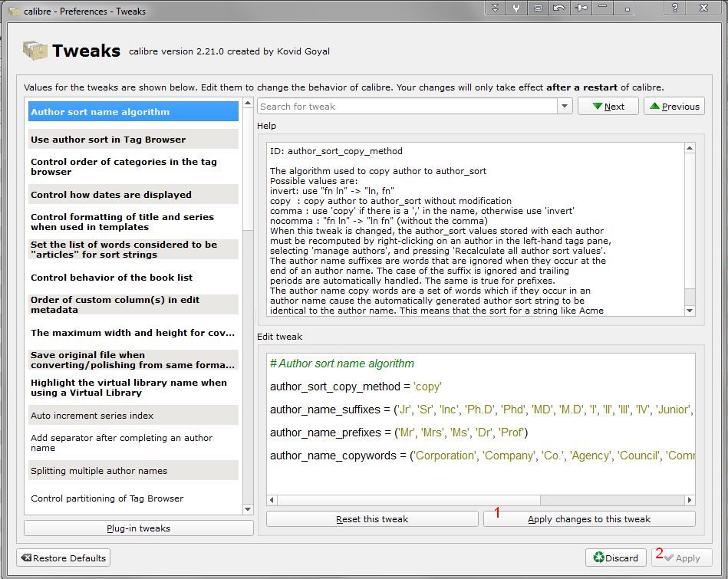Click tweak list scrollbar down arrow

[x=248, y=509]
